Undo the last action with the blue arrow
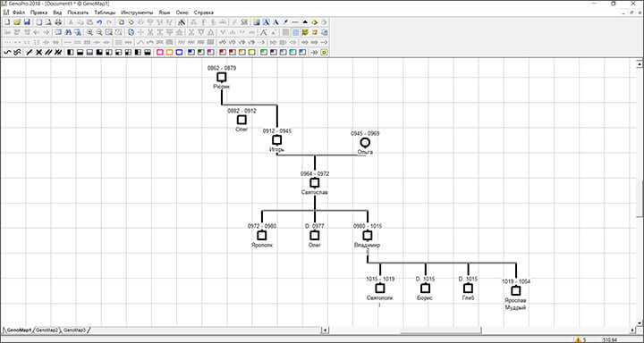 [99, 22]
